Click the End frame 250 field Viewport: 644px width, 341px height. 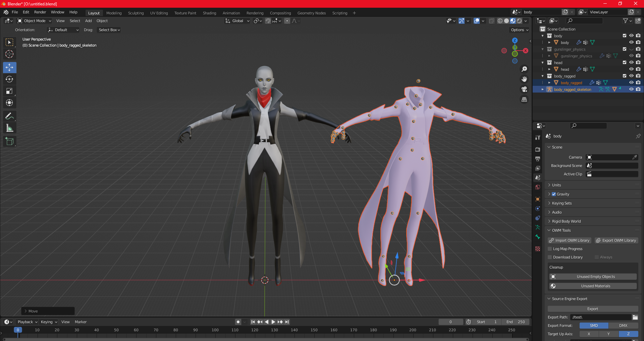[516, 322]
